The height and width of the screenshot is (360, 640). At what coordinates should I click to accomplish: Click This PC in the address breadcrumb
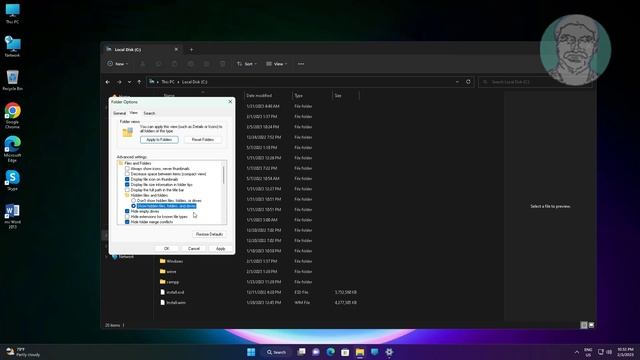(168, 82)
